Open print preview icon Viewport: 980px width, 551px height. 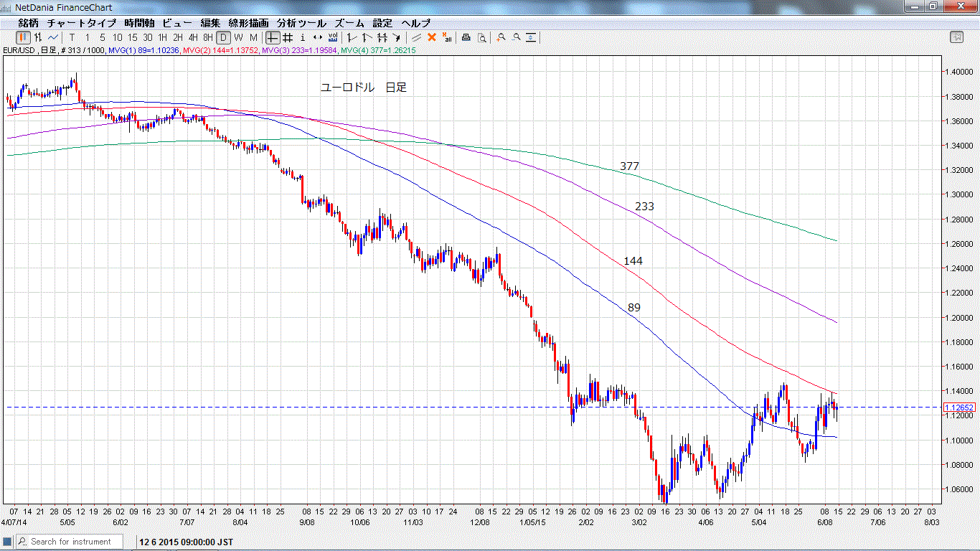[481, 37]
